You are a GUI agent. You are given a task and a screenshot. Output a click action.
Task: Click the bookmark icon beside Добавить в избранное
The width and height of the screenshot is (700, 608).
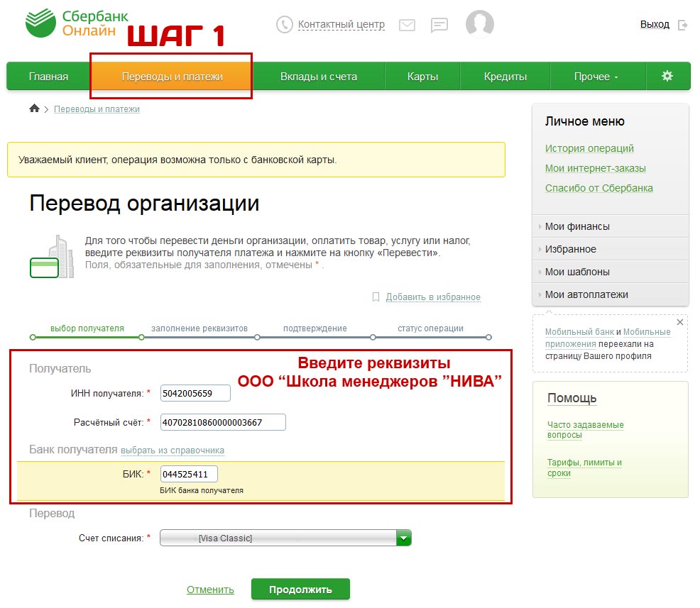pyautogui.click(x=376, y=297)
